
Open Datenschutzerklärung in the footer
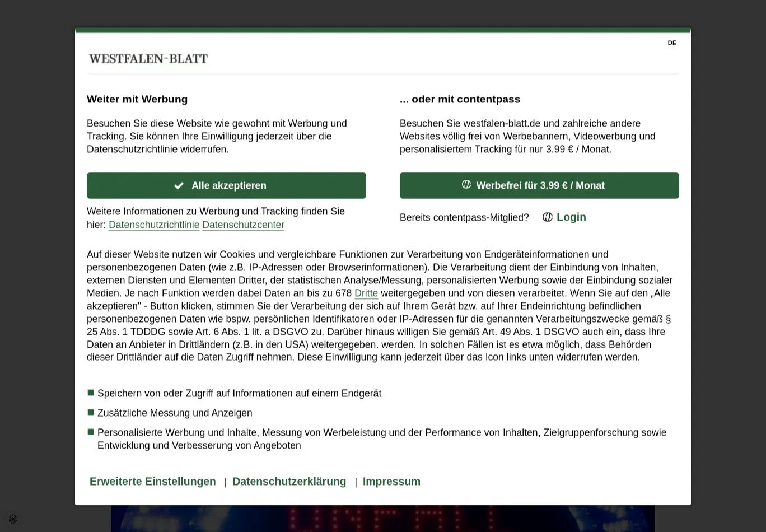pos(289,482)
